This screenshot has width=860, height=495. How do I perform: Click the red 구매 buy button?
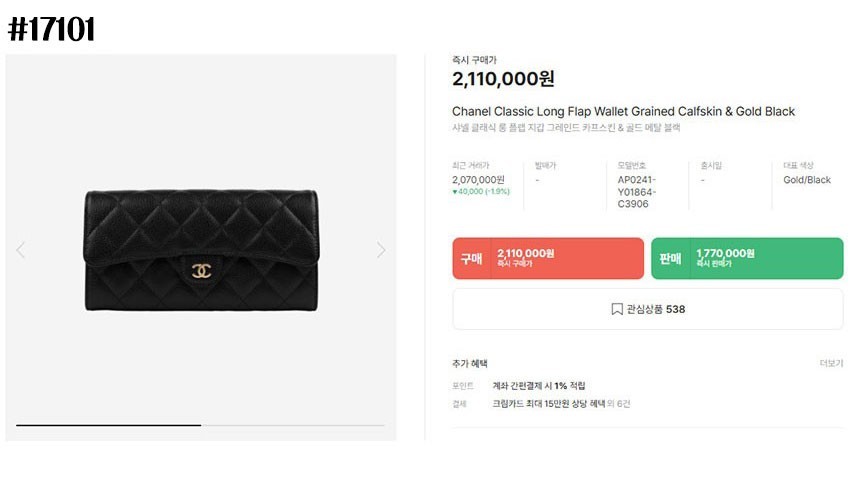tap(548, 258)
